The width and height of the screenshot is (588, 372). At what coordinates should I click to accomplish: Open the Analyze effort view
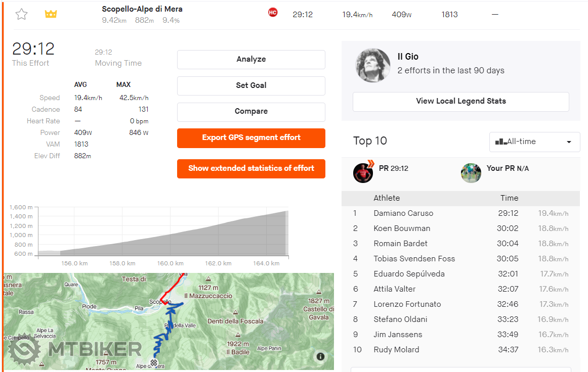pyautogui.click(x=251, y=59)
